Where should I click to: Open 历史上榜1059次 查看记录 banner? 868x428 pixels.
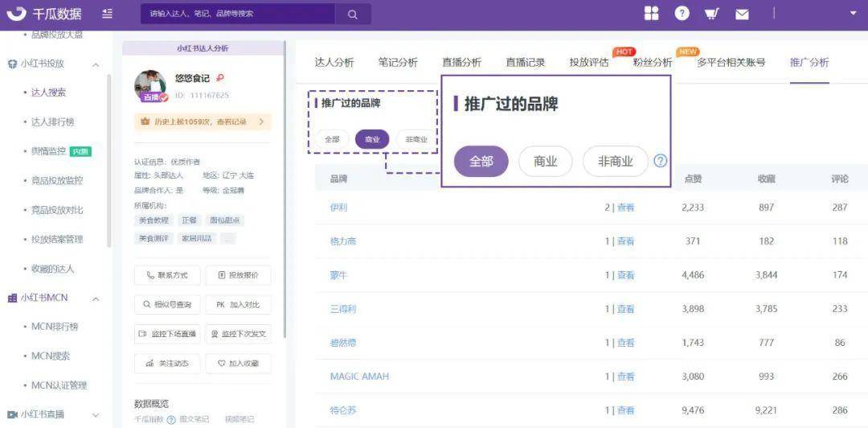203,121
